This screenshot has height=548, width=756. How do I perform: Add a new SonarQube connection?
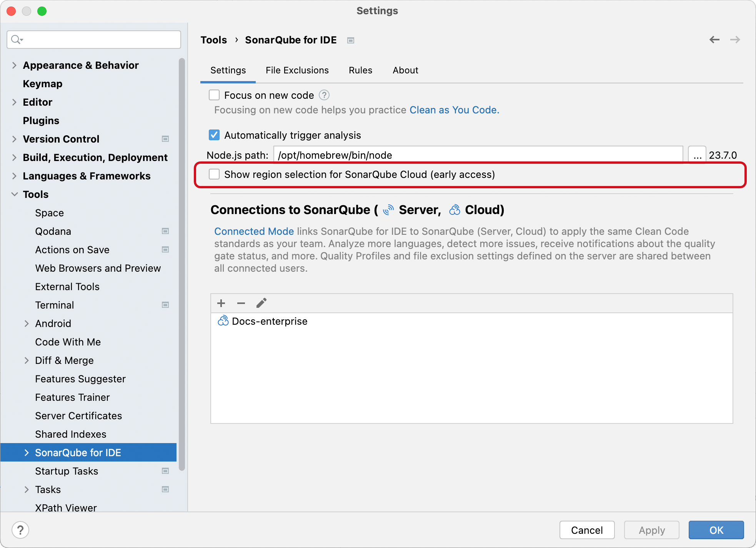point(221,303)
